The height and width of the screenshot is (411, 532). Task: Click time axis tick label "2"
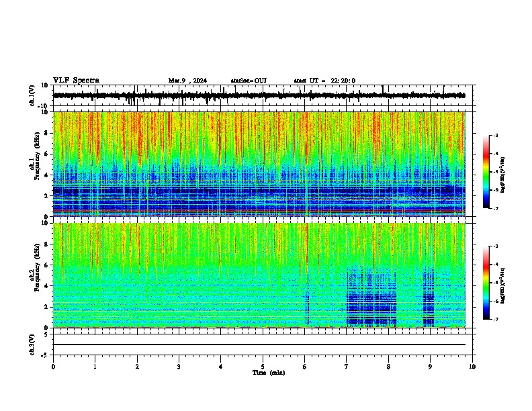[137, 367]
